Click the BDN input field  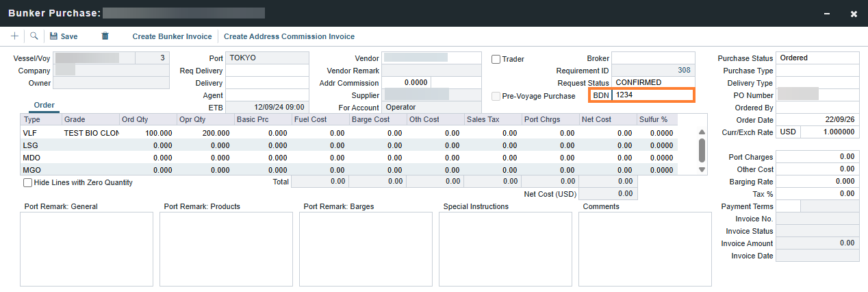653,95
